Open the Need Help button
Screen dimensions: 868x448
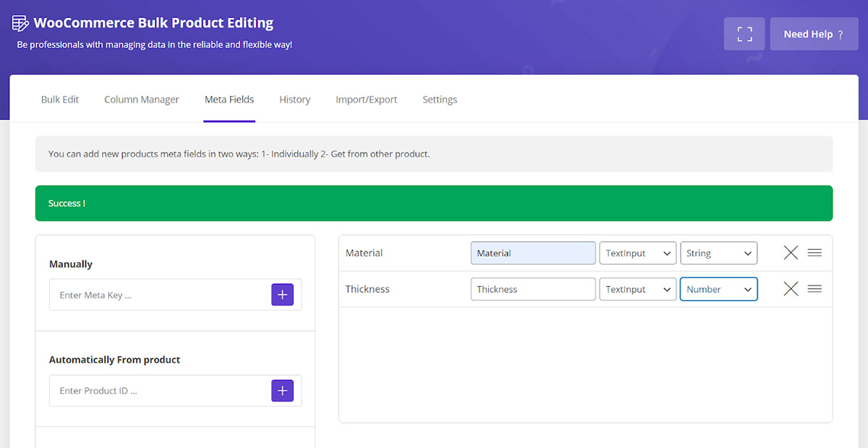point(814,34)
